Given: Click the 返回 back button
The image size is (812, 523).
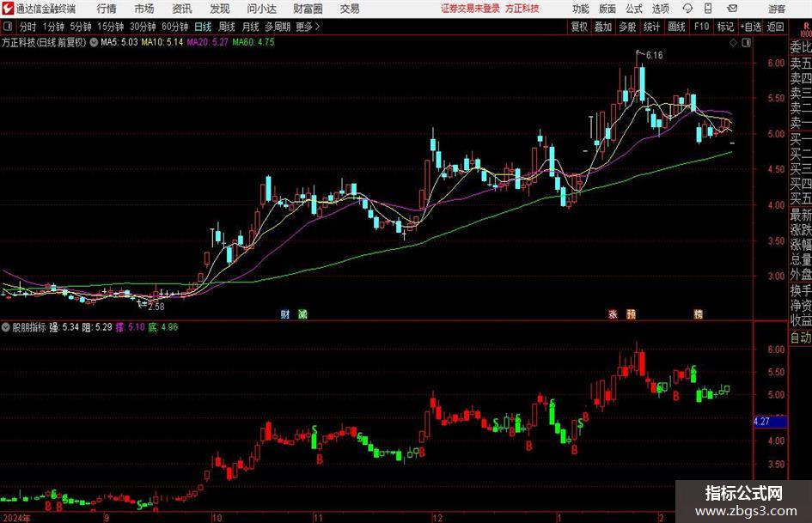Looking at the screenshot, I should coord(775,27).
